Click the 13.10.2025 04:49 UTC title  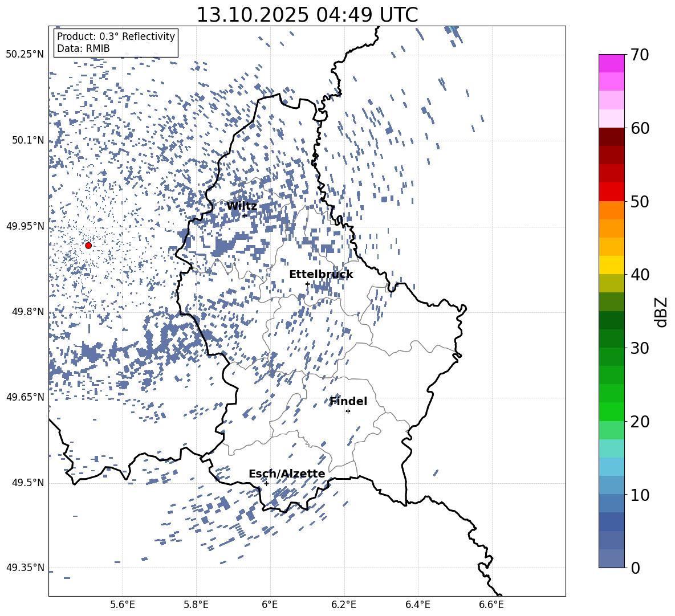pyautogui.click(x=307, y=15)
